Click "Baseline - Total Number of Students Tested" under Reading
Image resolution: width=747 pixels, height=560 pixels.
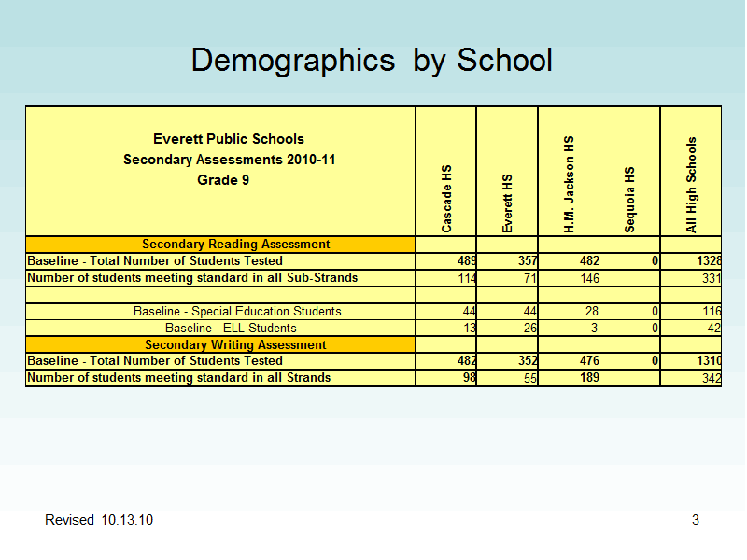pyautogui.click(x=155, y=261)
